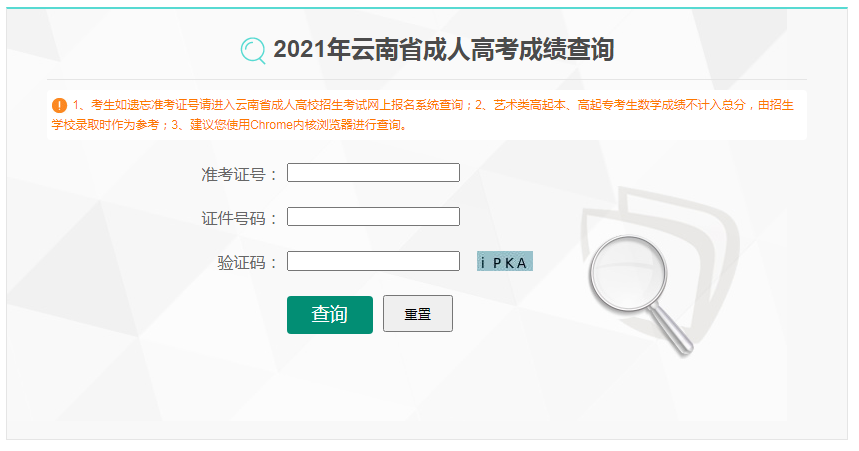
Task: Focus the 准考证号 input field
Action: (373, 173)
